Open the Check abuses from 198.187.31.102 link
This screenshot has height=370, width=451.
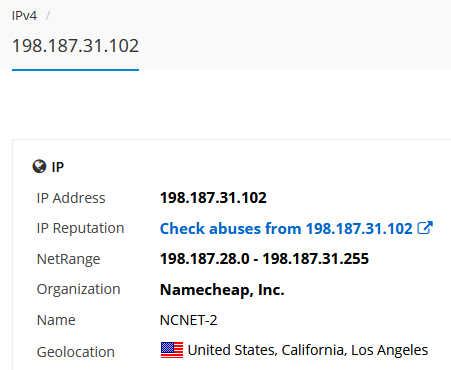(286, 229)
